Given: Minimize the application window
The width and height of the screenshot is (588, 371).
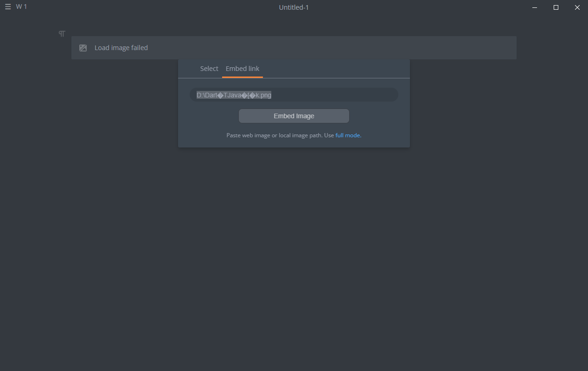Looking at the screenshot, I should [x=535, y=7].
